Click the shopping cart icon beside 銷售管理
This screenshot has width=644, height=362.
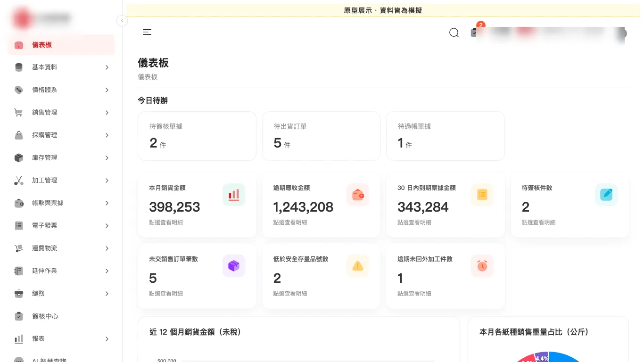tap(19, 113)
